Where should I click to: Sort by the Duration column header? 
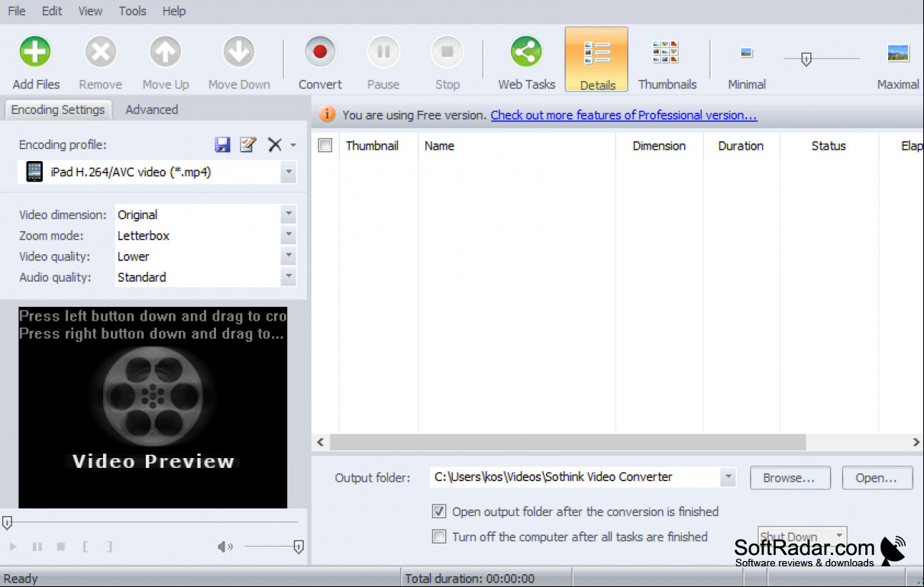[x=741, y=146]
